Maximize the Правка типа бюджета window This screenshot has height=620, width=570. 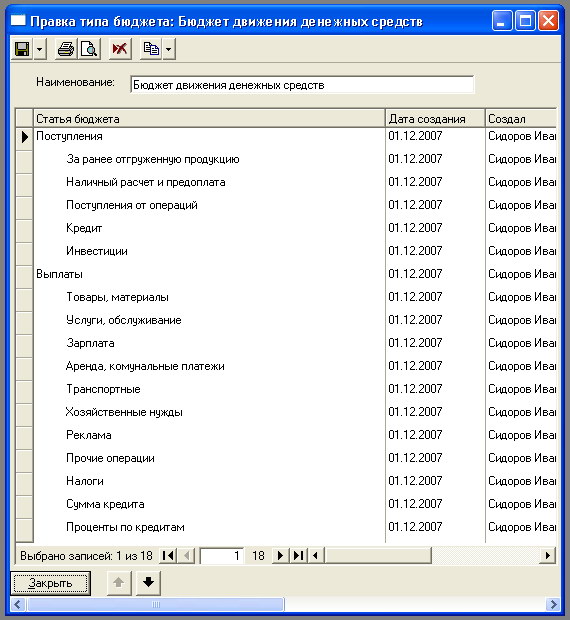tap(525, 21)
